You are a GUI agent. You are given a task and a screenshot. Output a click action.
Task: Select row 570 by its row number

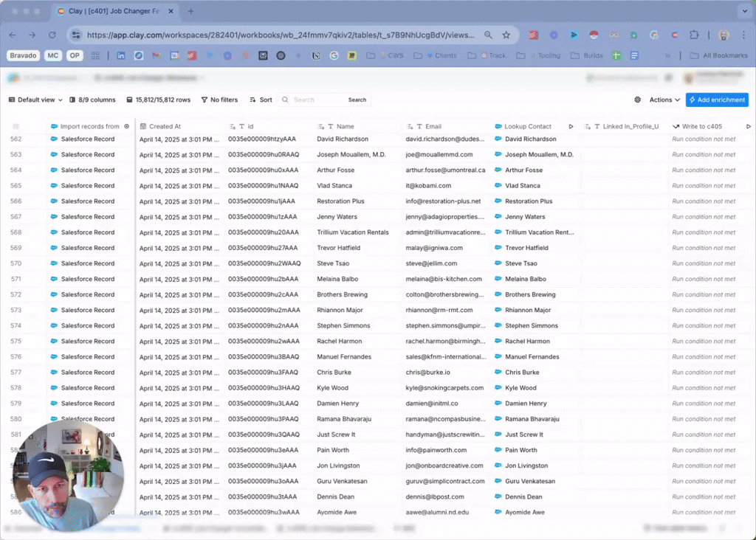[16, 263]
